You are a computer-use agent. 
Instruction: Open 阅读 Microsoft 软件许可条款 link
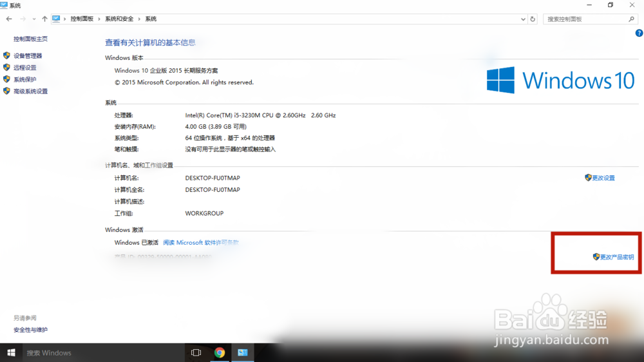201,243
